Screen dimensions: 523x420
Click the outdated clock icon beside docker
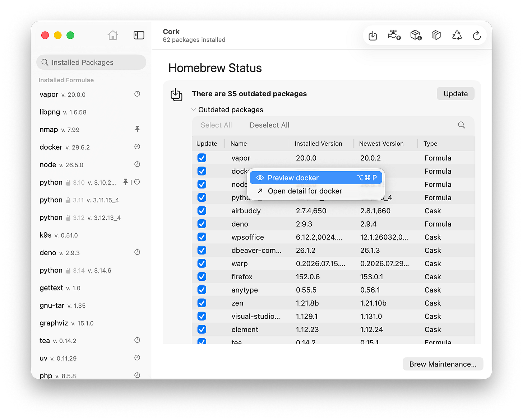137,147
